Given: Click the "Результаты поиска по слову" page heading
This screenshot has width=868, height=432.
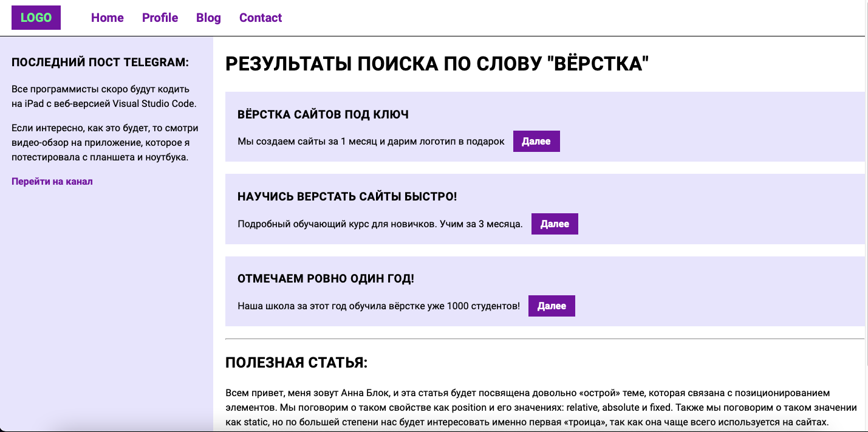Looking at the screenshot, I should pyautogui.click(x=437, y=64).
